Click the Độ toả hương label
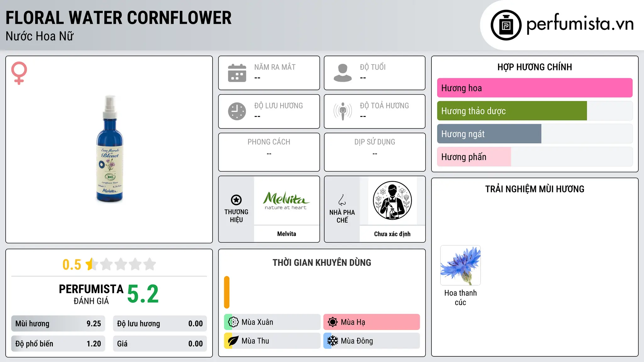The image size is (644, 362). [x=384, y=106]
